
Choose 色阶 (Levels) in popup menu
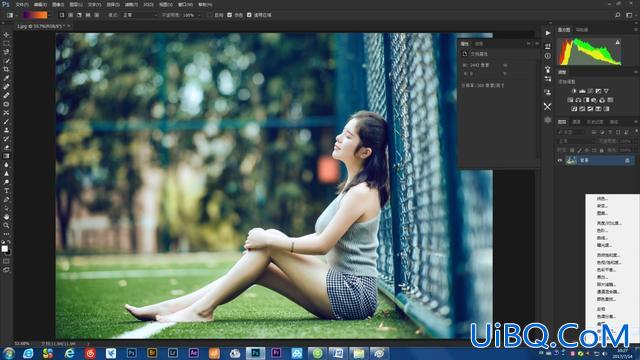click(602, 230)
